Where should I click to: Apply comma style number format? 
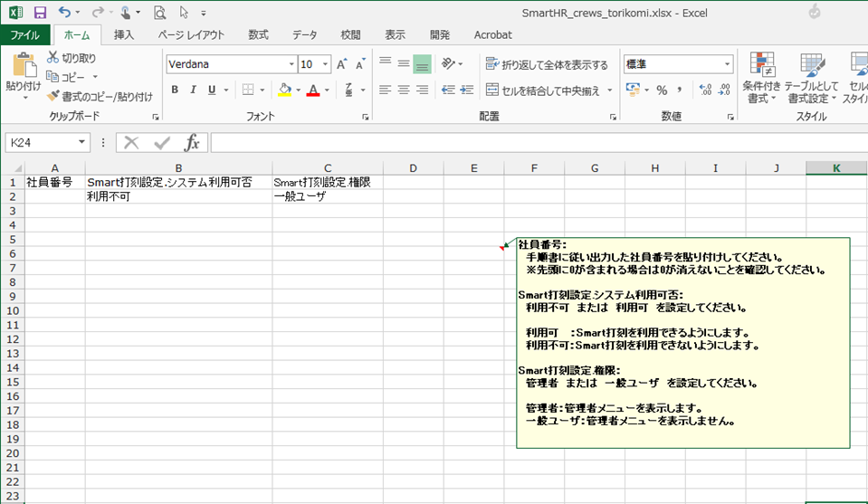679,90
